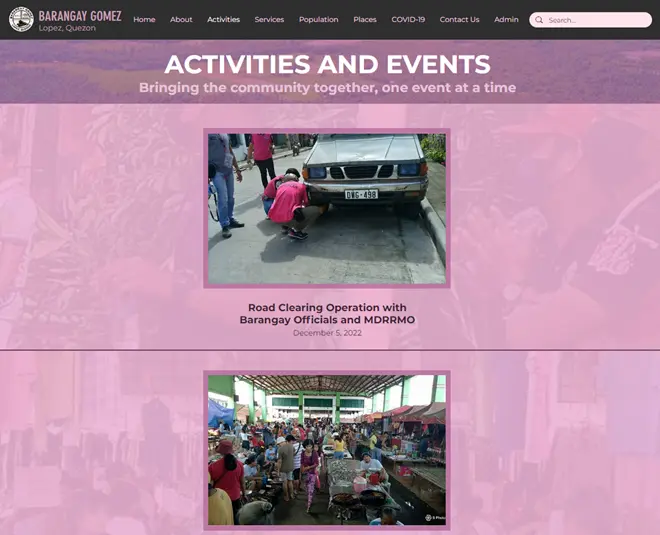Click the Lopez, Quezon subtitle text
This screenshot has height=535, width=660.
(x=67, y=28)
